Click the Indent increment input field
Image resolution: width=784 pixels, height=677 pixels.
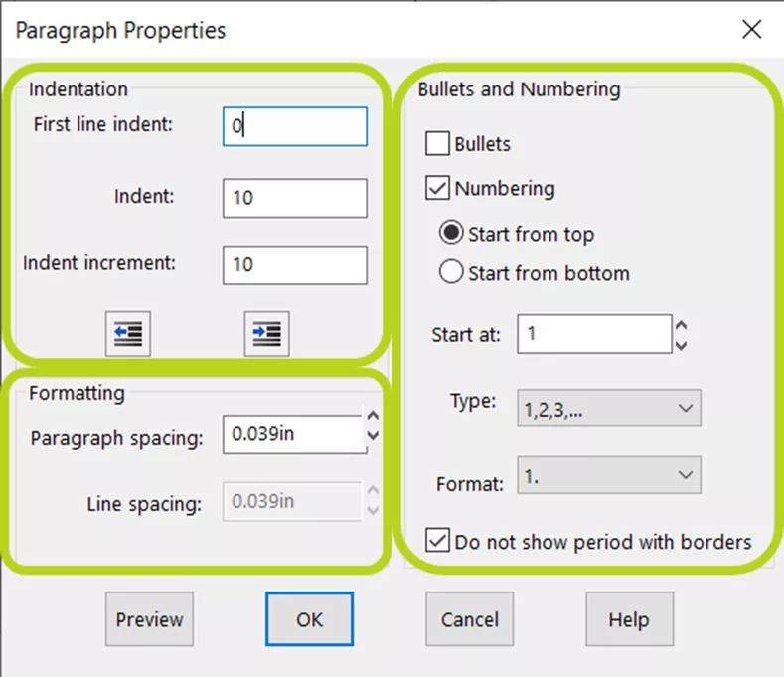coord(295,265)
